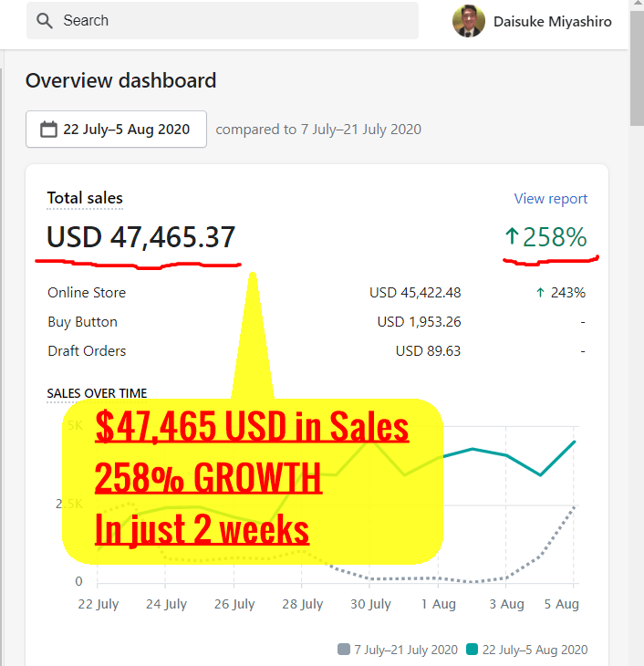The height and width of the screenshot is (666, 644).
Task: Click the vertical page scrollbar
Action: point(636,82)
